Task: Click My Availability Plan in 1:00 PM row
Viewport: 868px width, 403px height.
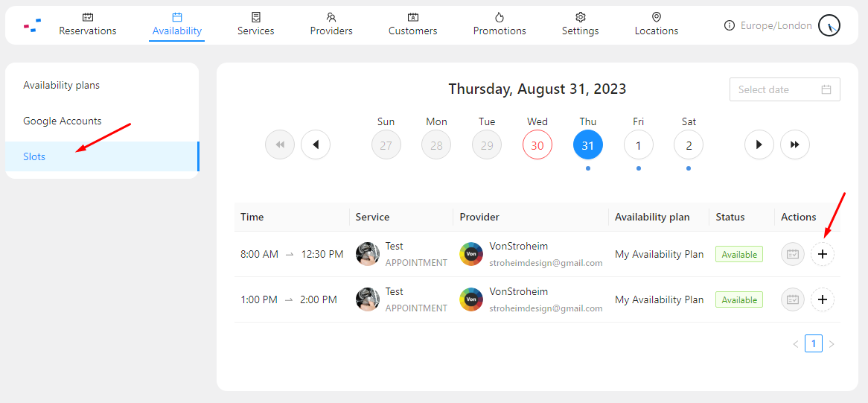Action: (x=660, y=299)
